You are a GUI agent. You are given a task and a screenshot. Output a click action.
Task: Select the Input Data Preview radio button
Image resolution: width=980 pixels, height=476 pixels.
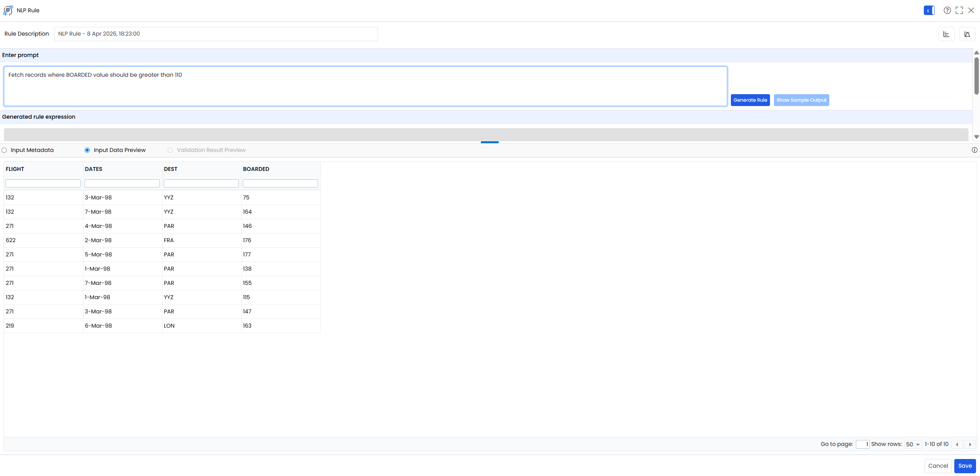[x=87, y=150]
